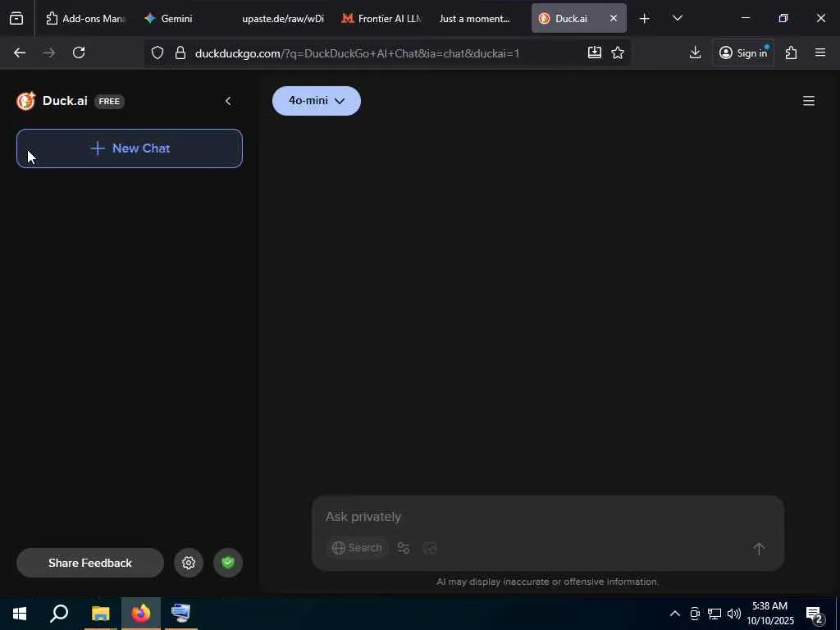Bookmark this page with the star icon
The image size is (840, 630).
coord(618,52)
